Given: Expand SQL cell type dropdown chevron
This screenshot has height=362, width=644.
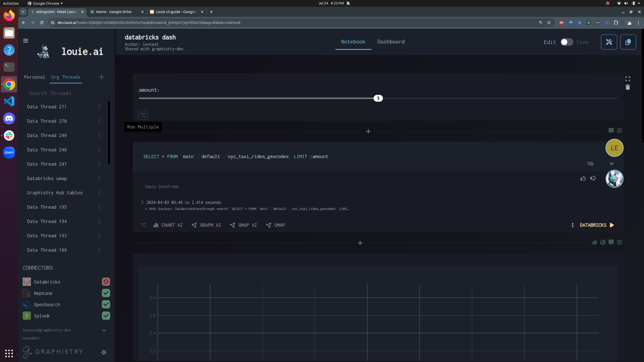Looking at the screenshot, I should 611,164.
